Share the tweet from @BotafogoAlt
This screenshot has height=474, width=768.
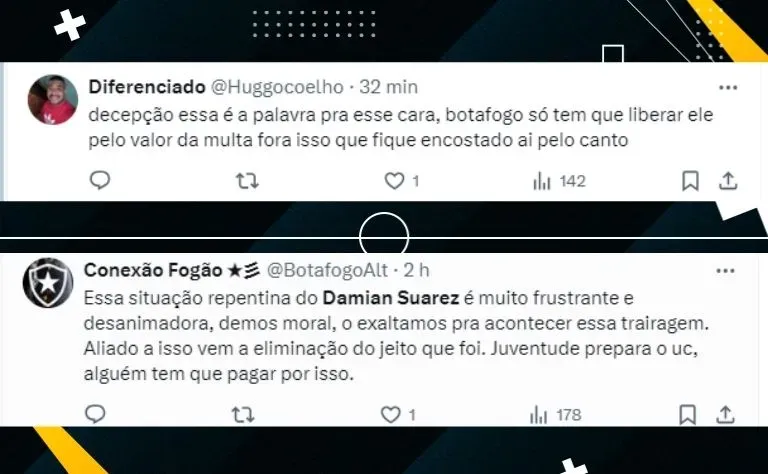725,414
